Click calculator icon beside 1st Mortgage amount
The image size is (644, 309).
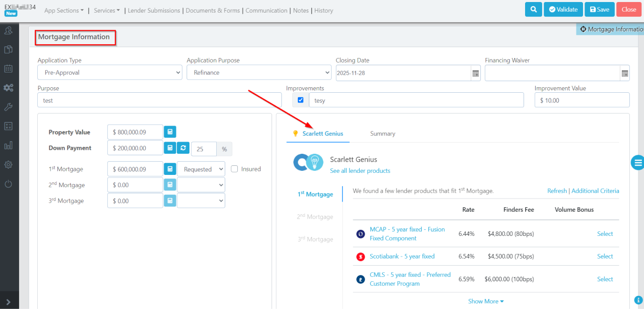[170, 169]
